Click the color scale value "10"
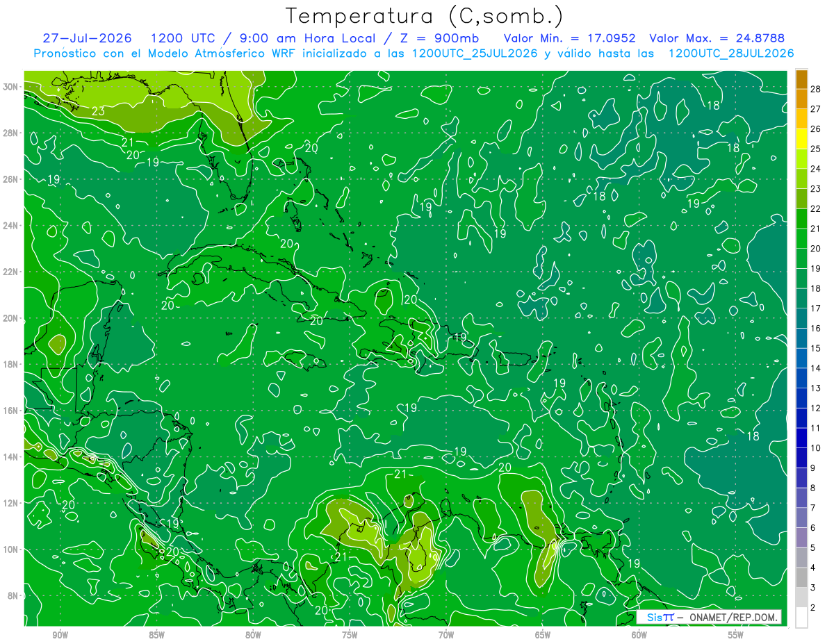The image size is (834, 644). [x=816, y=448]
